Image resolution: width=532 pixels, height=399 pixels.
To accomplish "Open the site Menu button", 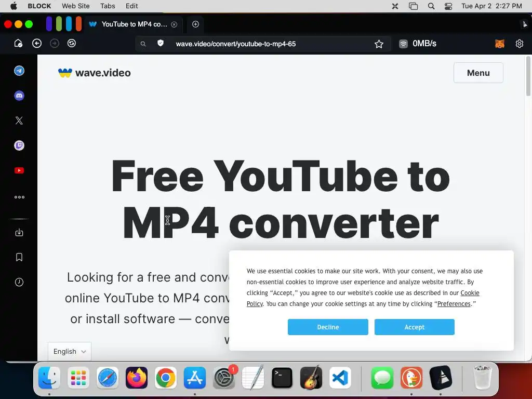I will [478, 73].
